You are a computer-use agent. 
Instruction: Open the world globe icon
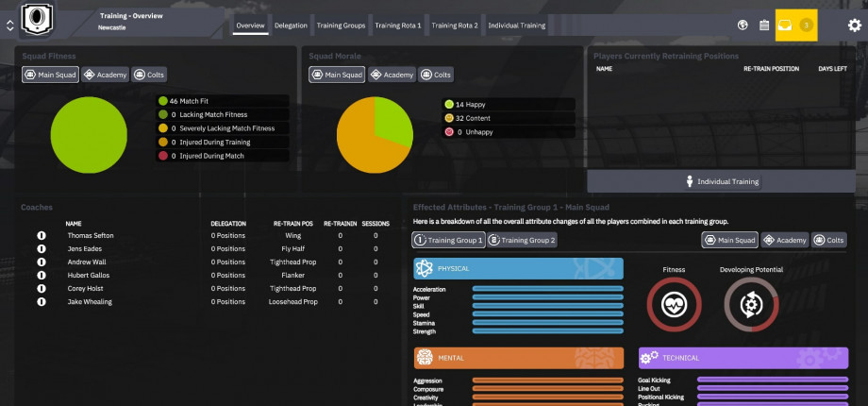743,25
